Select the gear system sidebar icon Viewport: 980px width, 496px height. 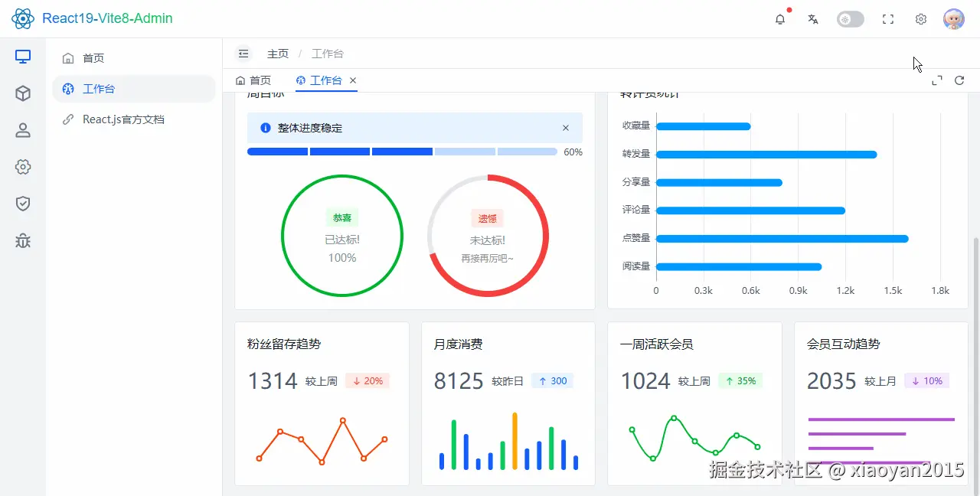pos(23,167)
